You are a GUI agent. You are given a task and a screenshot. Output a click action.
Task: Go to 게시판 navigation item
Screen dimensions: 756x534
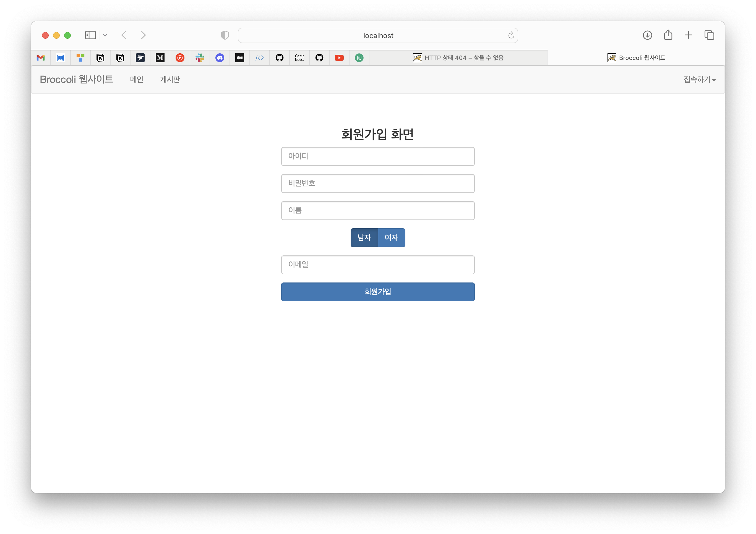point(170,80)
